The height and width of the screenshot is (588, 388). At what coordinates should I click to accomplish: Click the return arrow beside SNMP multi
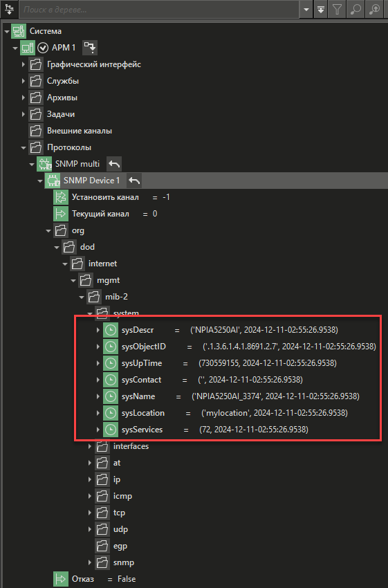click(x=114, y=164)
